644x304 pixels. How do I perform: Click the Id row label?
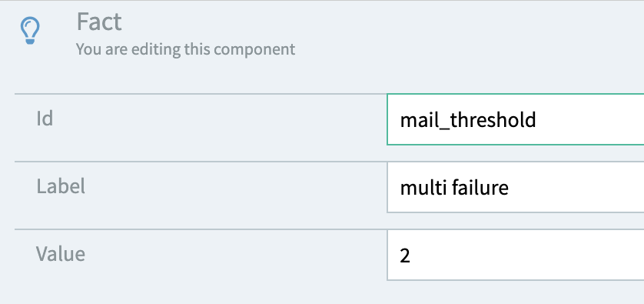pos(45,119)
